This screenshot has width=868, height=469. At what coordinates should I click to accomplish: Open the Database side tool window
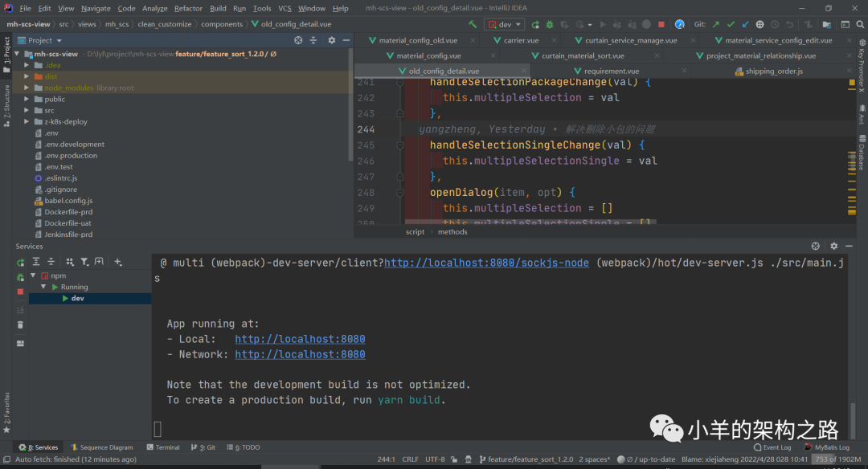tap(862, 153)
